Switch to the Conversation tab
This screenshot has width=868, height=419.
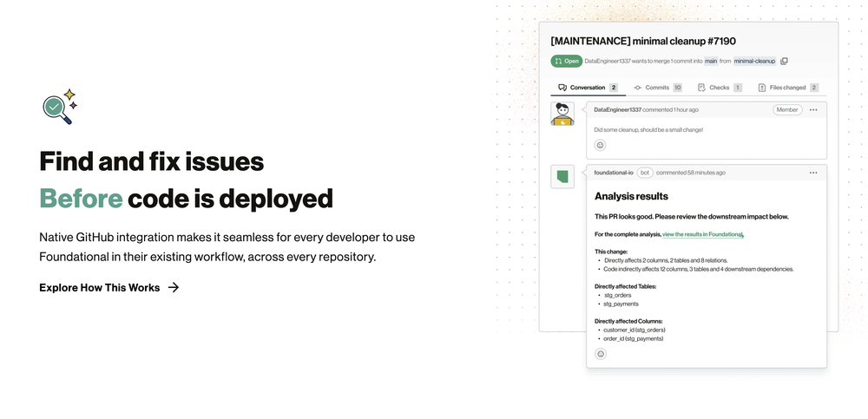coord(588,88)
